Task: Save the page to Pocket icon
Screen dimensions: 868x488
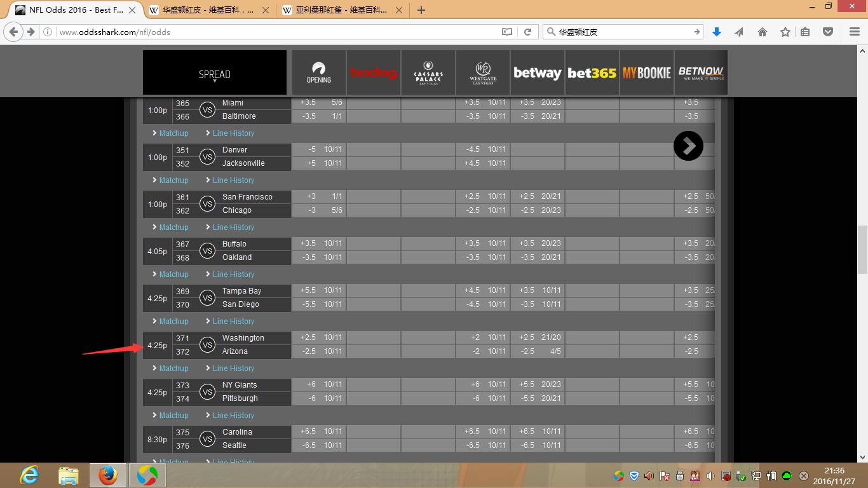Action: (x=828, y=32)
